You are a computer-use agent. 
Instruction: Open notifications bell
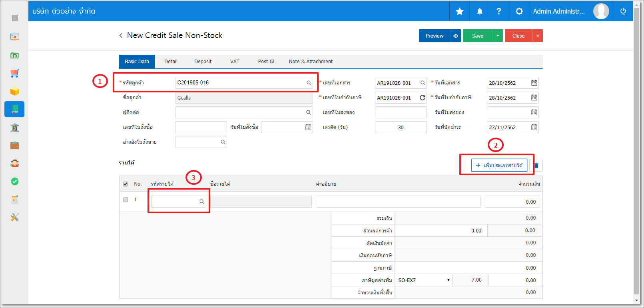[x=480, y=11]
